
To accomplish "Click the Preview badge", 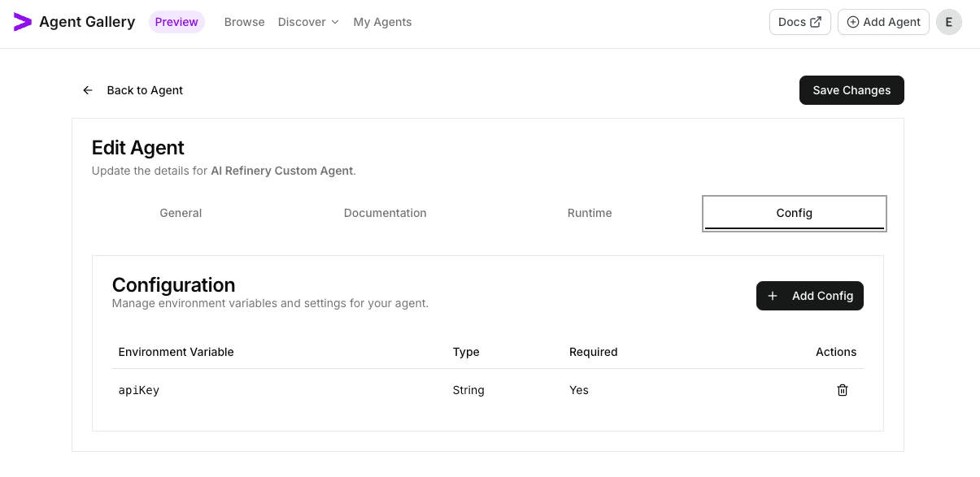I will point(176,22).
